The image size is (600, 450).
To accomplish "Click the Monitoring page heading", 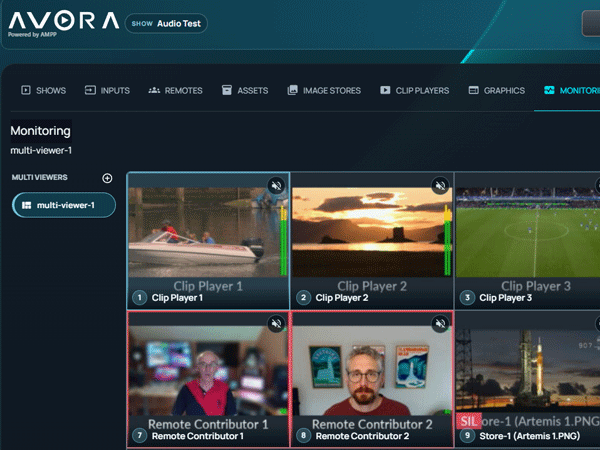I will point(40,131).
